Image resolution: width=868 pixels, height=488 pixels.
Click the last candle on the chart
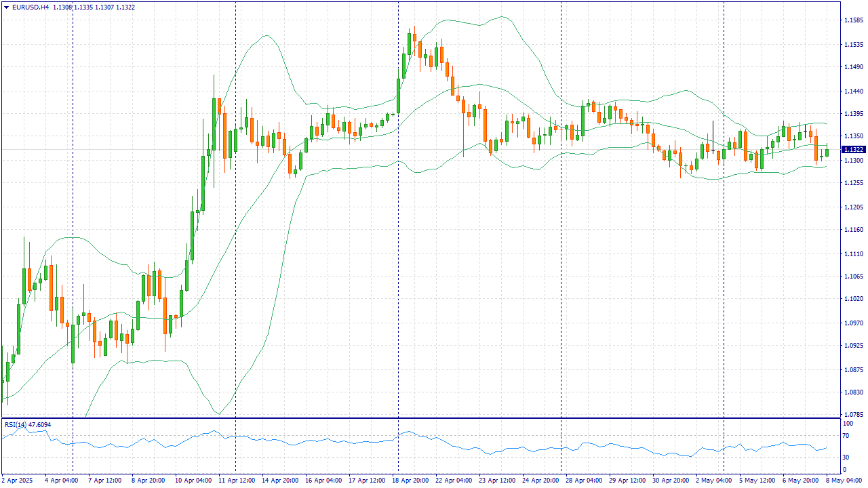point(826,152)
